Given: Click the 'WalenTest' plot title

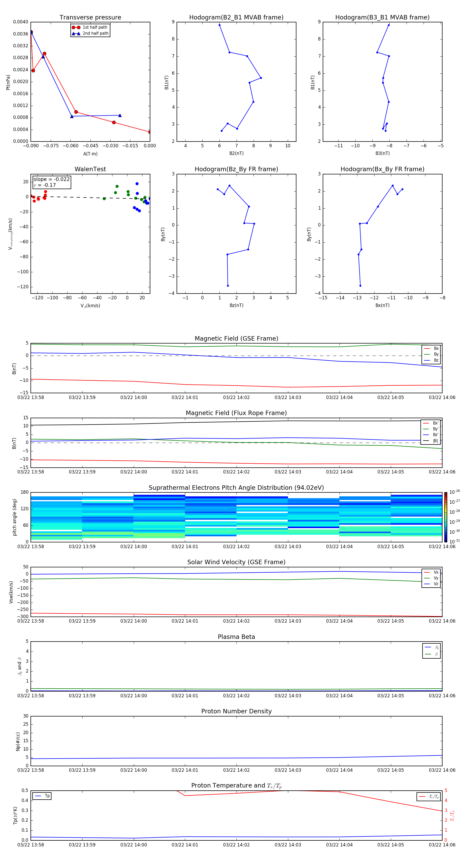Looking at the screenshot, I should pos(90,169).
